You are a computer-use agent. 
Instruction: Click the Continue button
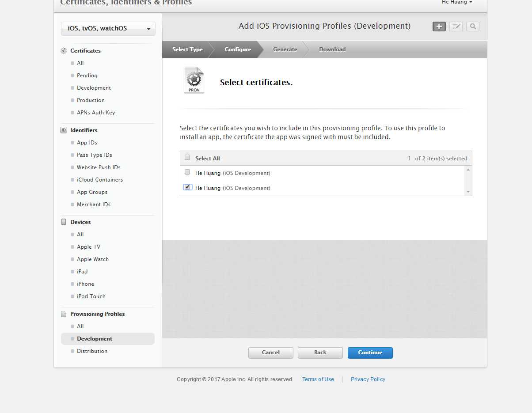[x=370, y=352]
